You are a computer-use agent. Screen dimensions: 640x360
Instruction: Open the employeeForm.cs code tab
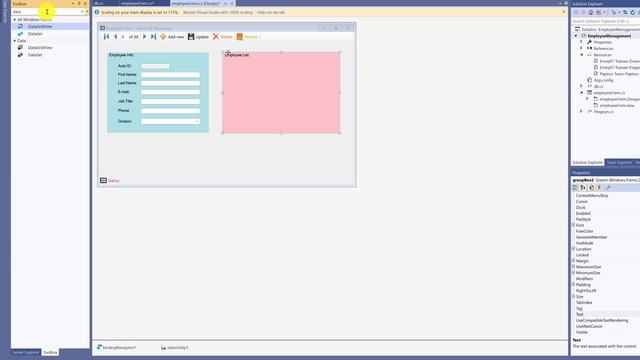(137, 3)
